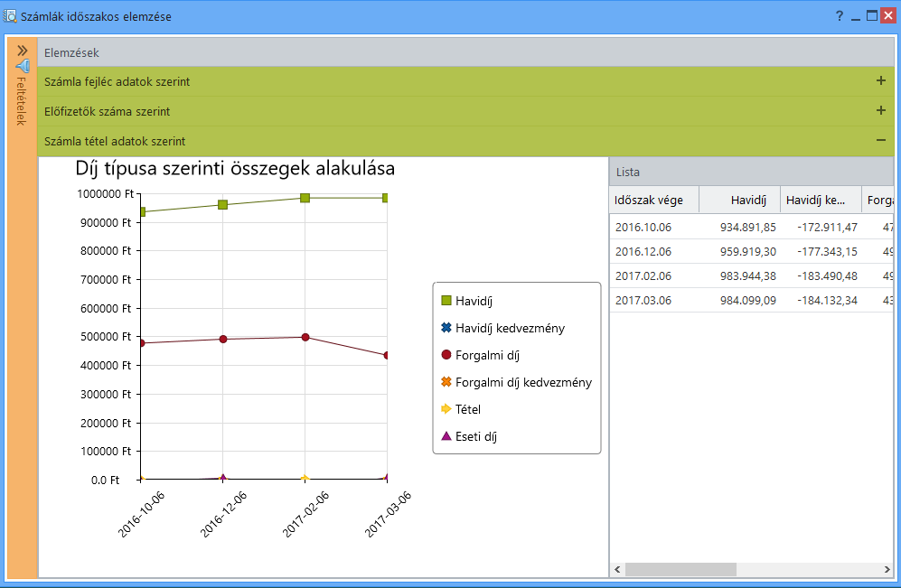
Task: Click Havidíj data point at 2016-12-06
Action: (x=223, y=204)
